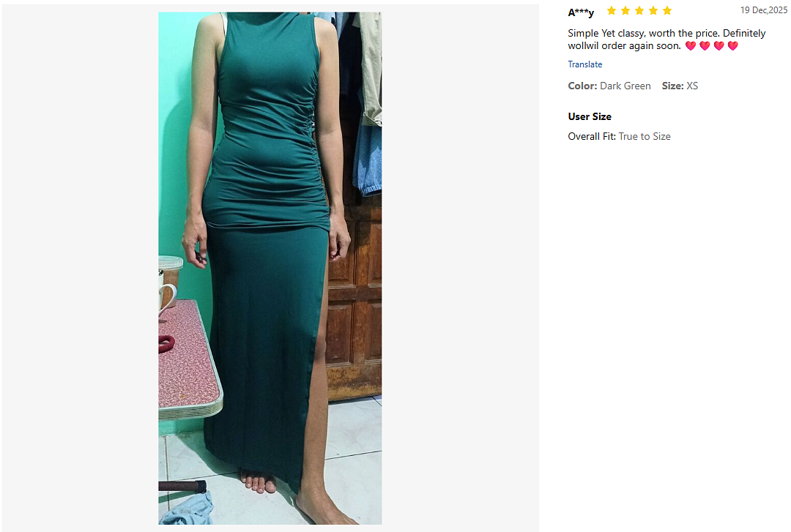
Task: Click the Color: label
Action: [x=583, y=86]
